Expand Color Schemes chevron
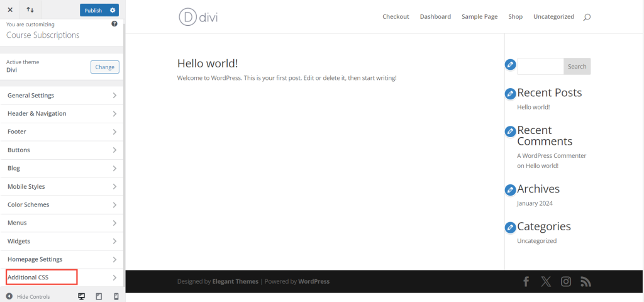Image resolution: width=644 pixels, height=302 pixels. click(114, 204)
